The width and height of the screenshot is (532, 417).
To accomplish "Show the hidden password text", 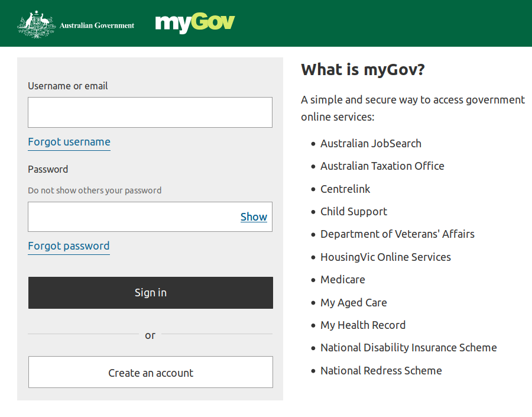I will point(254,216).
